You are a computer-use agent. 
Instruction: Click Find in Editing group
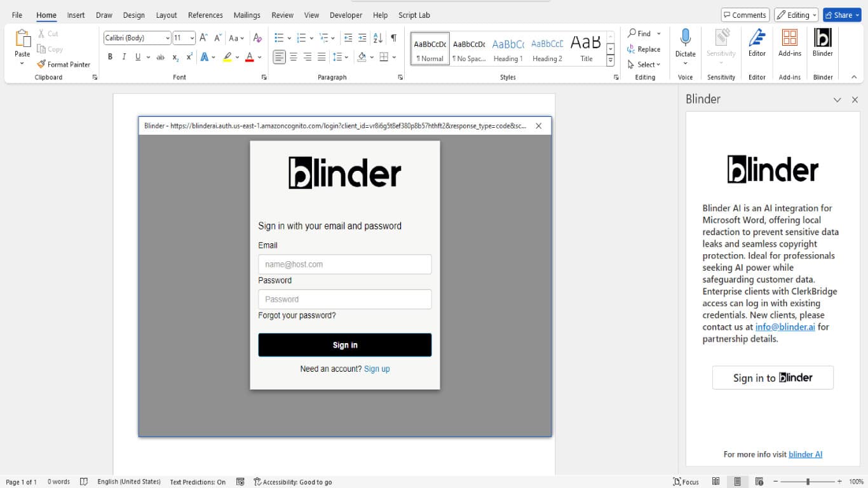[x=640, y=34]
